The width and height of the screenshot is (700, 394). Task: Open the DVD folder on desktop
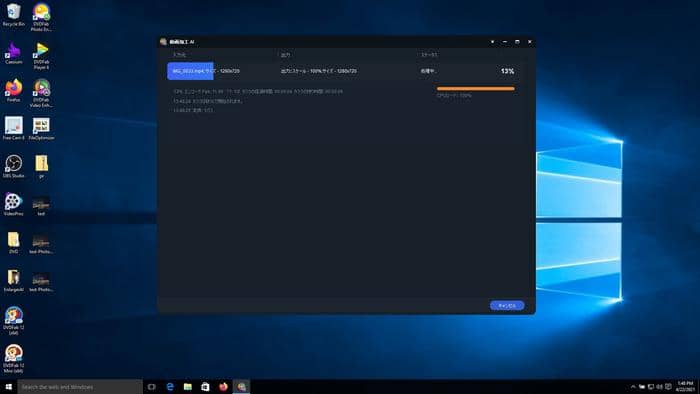13,242
